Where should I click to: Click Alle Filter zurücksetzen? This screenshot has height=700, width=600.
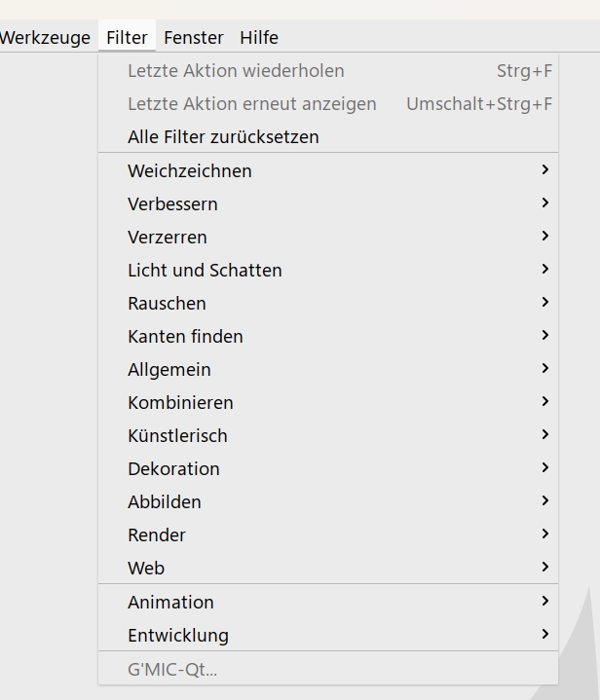point(223,137)
